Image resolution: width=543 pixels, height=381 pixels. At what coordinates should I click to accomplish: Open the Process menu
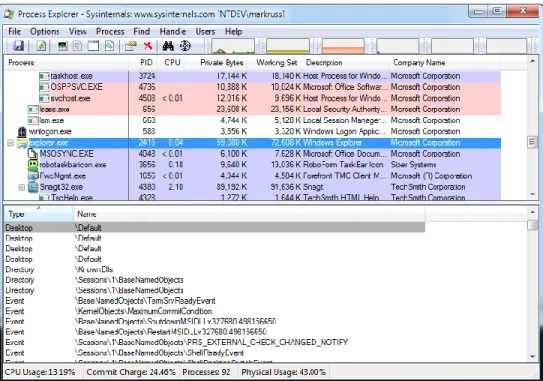tap(110, 32)
